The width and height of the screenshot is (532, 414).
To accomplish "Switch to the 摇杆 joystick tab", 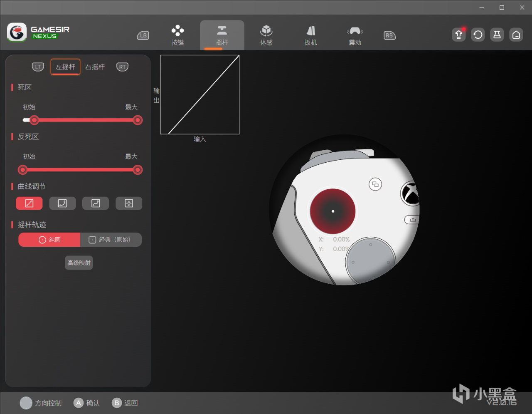I will click(x=222, y=35).
